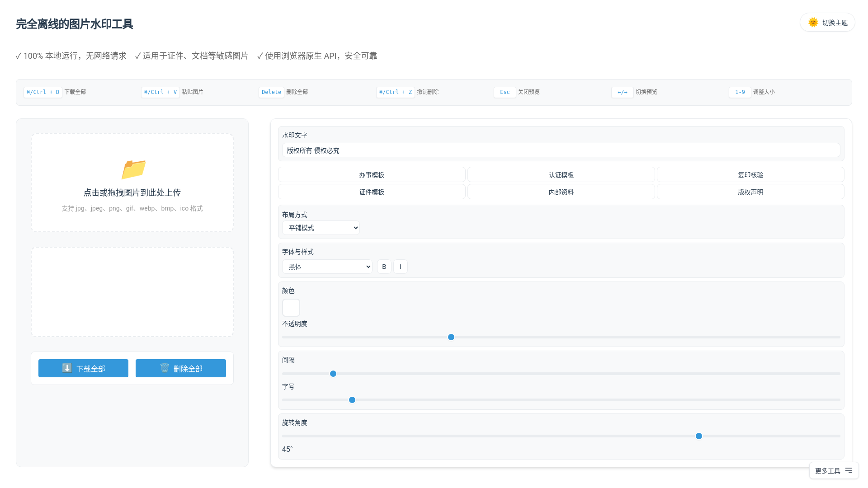Viewport: 868px width, 488px height.
Task: Click the folder upload icon
Action: click(133, 169)
